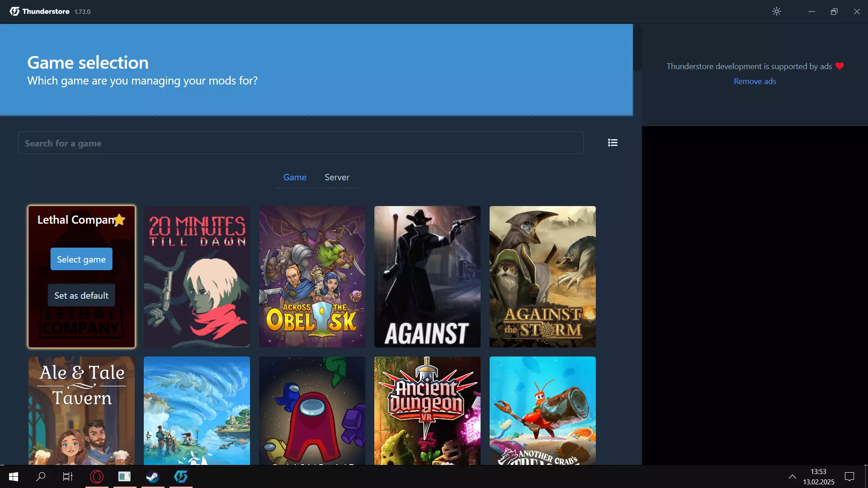The width and height of the screenshot is (868, 488).
Task: Open the notification center icon
Action: click(849, 476)
